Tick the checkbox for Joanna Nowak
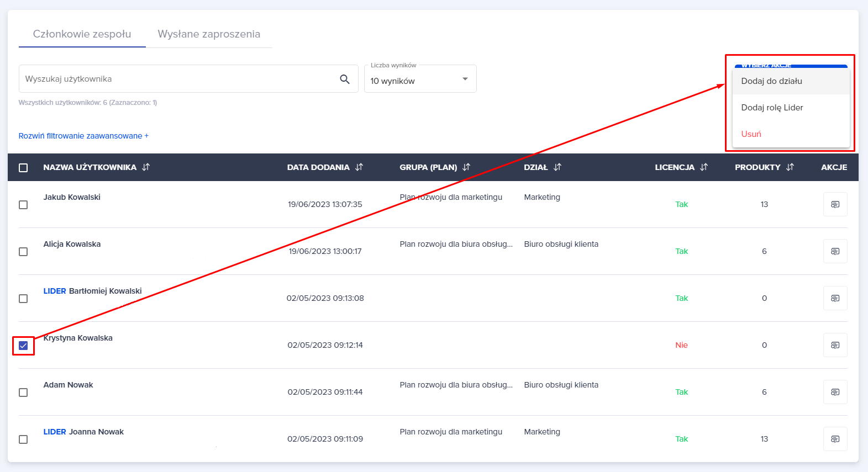 click(23, 439)
